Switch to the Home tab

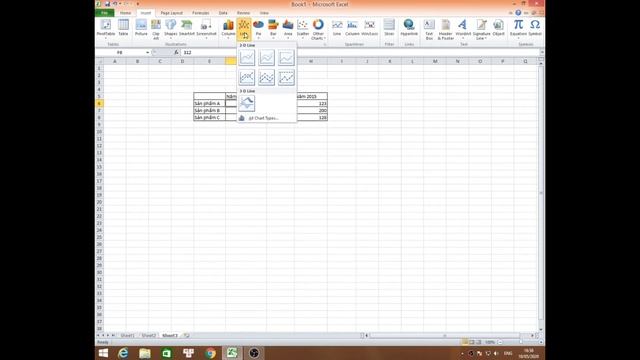point(125,13)
